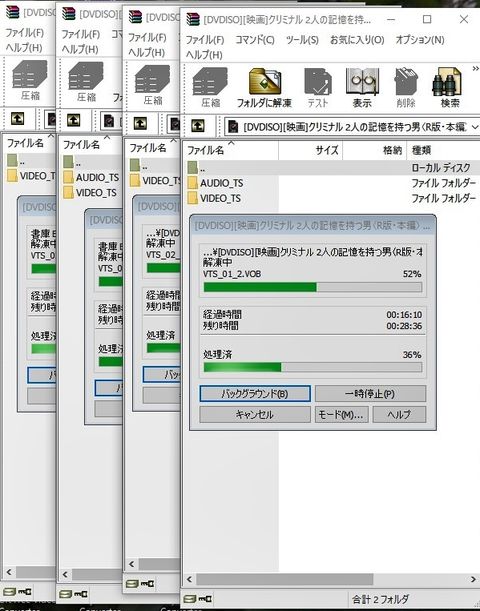The image size is (480, 611).
Task: Click the キャンセル button
Action: click(255, 414)
